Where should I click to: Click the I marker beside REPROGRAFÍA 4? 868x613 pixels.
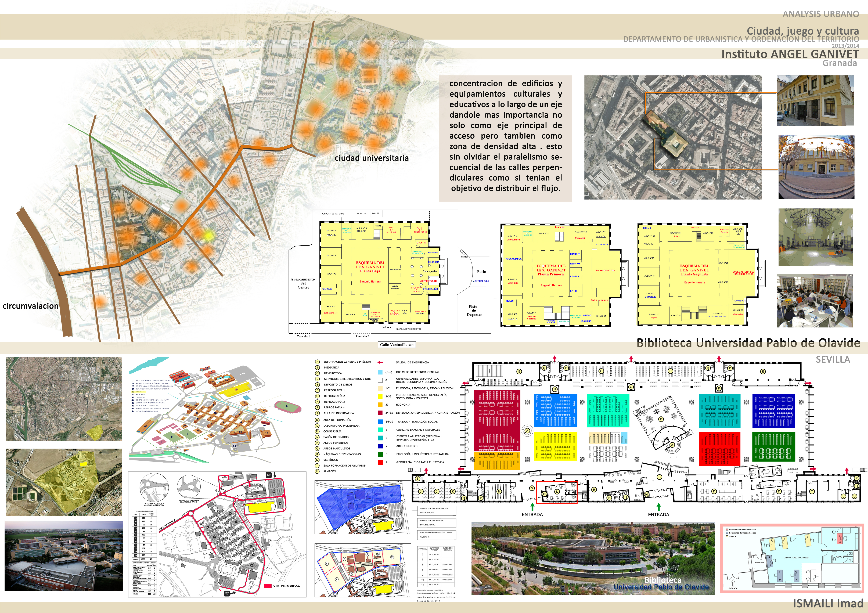(x=317, y=407)
